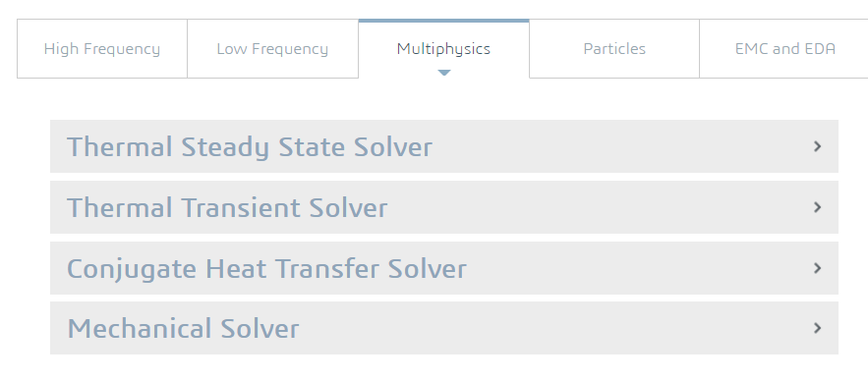This screenshot has width=868, height=381.
Task: Expand the Mechanical Solver heading text
Action: (183, 329)
